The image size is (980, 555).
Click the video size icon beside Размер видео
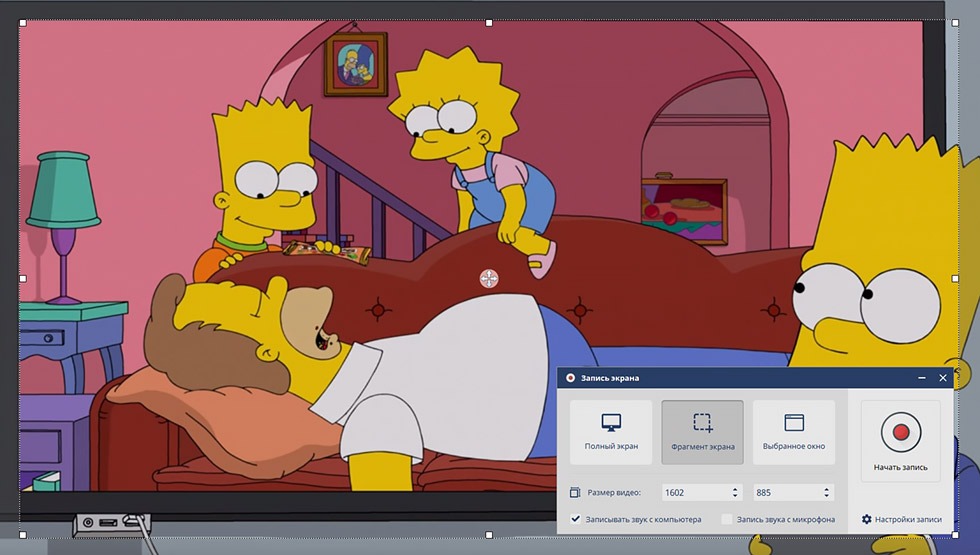point(575,492)
